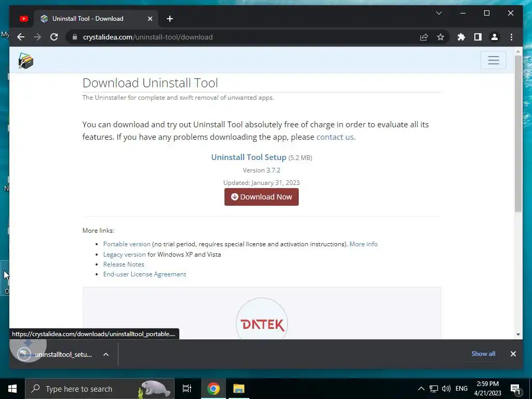
Task: Open the notification center icon
Action: click(516, 389)
